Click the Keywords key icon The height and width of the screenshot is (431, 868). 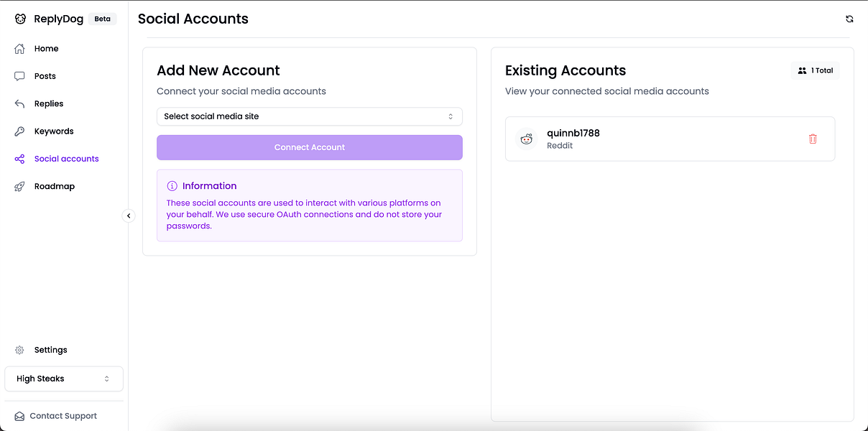[x=20, y=131]
